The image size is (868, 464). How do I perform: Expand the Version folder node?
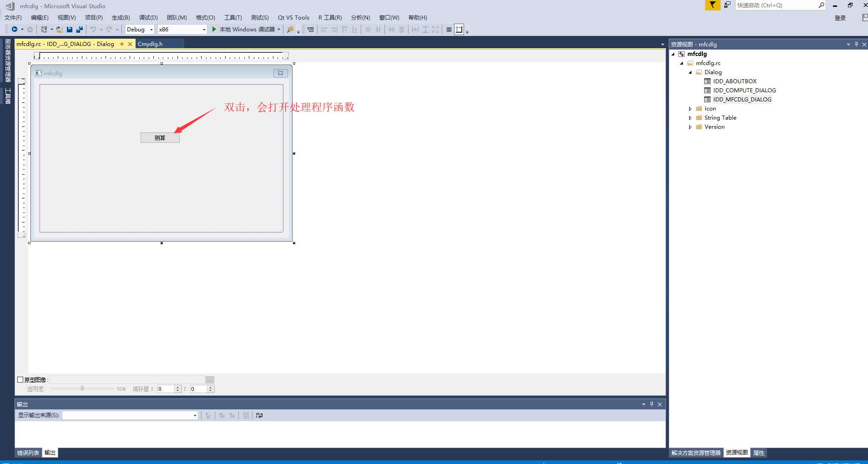click(x=690, y=127)
